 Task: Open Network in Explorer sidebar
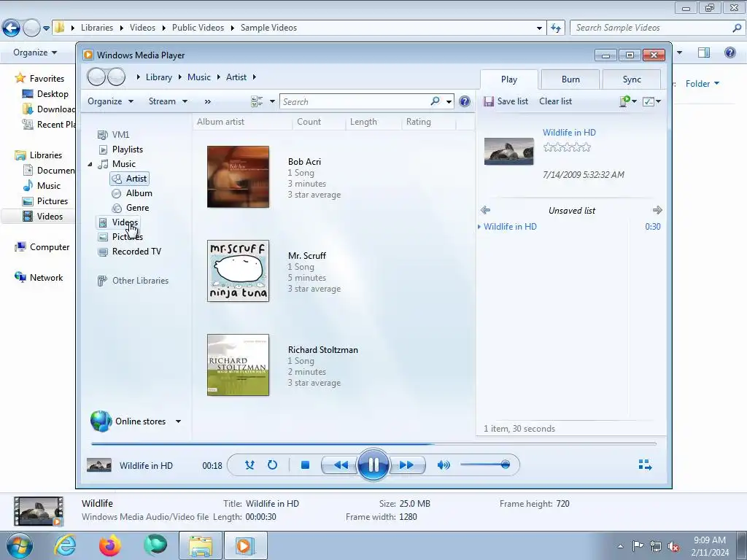click(x=39, y=278)
